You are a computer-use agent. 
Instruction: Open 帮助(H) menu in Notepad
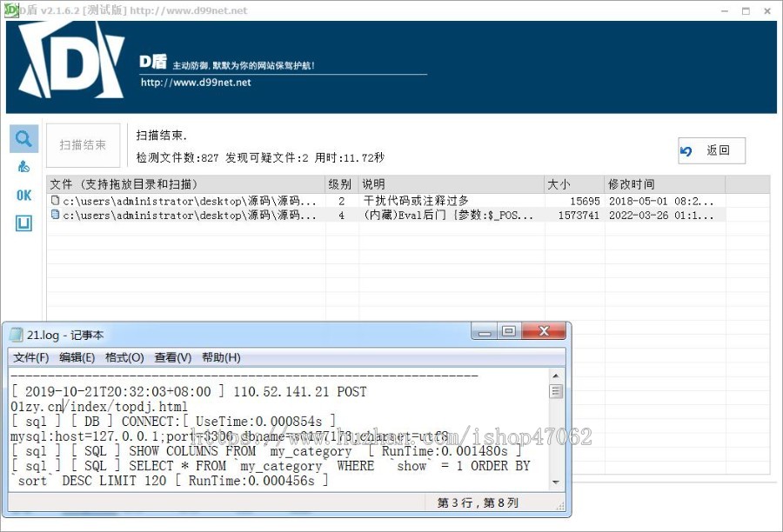pyautogui.click(x=221, y=357)
